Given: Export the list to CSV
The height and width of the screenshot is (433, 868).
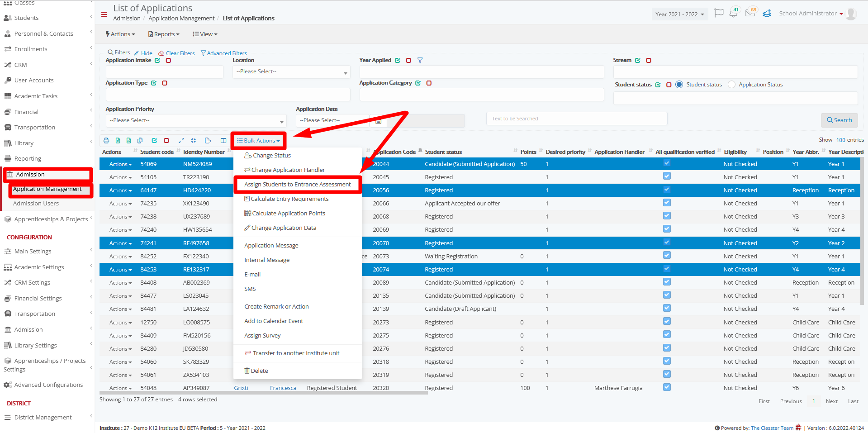Looking at the screenshot, I should (129, 141).
